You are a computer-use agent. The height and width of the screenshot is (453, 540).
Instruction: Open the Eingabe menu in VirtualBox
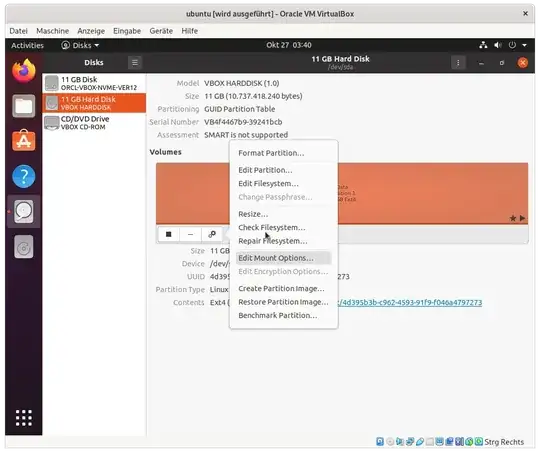click(x=127, y=31)
